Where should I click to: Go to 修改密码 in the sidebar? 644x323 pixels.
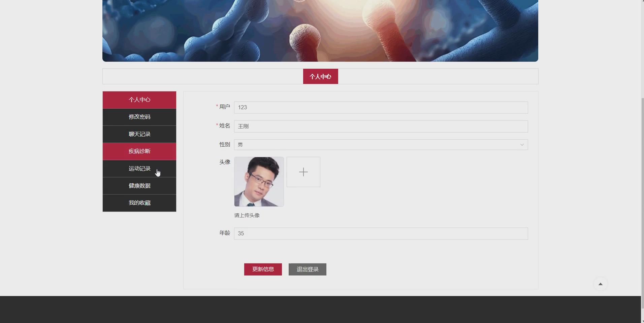tap(139, 117)
